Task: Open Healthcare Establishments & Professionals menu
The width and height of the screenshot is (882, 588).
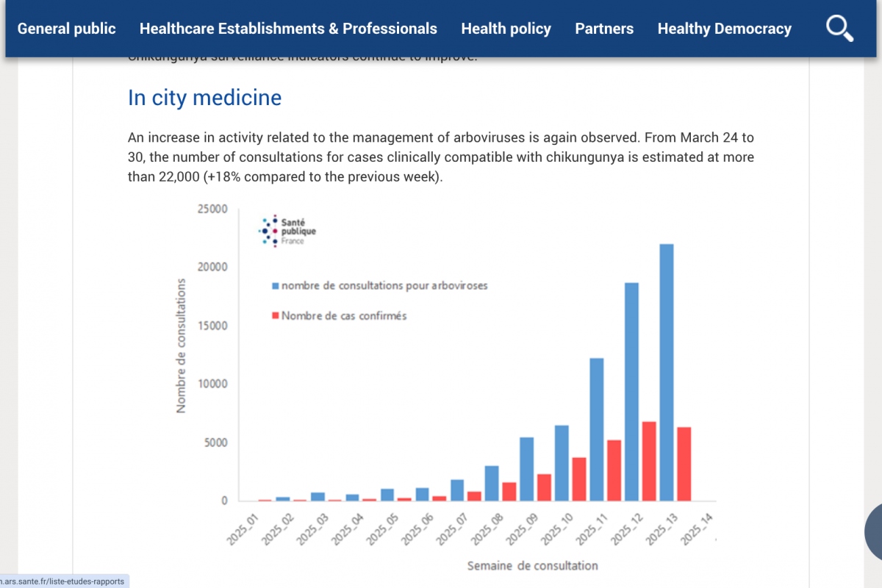Action: point(288,29)
